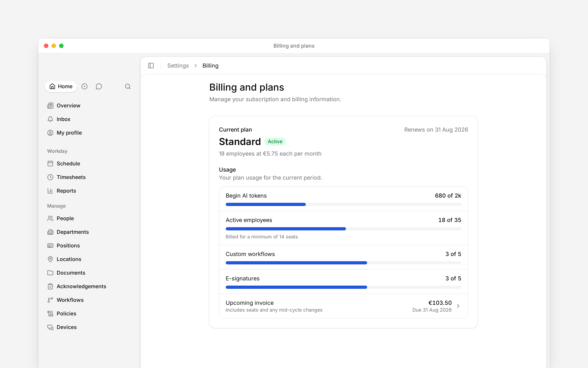588x368 pixels.
Task: Click the Locations map pin icon
Action: tap(50, 259)
